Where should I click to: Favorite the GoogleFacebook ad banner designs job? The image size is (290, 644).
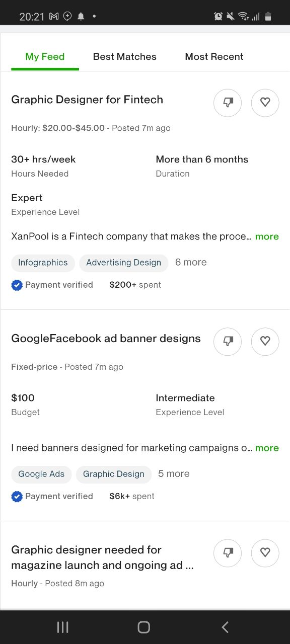[265, 342]
